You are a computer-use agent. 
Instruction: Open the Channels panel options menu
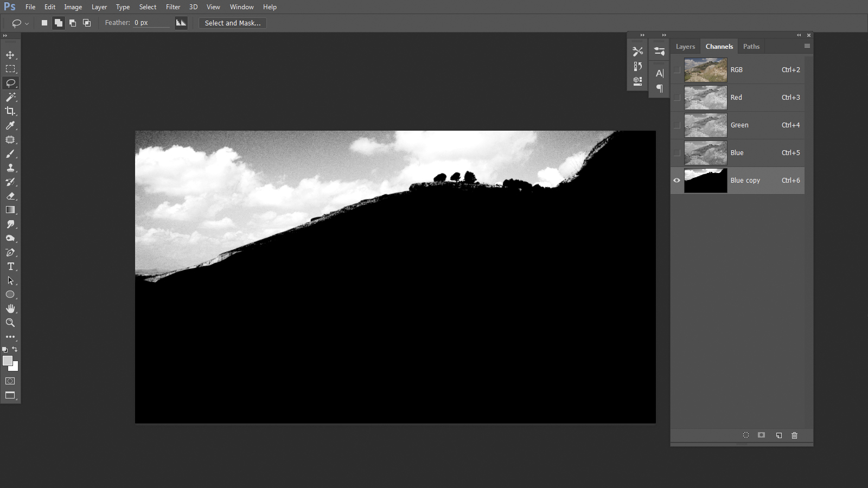[807, 46]
